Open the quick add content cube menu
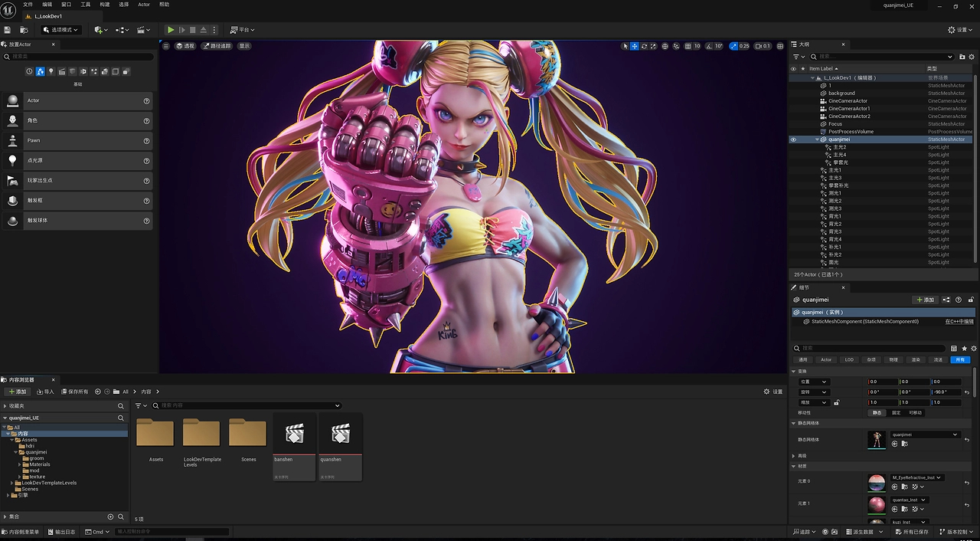This screenshot has width=980, height=541. click(100, 30)
